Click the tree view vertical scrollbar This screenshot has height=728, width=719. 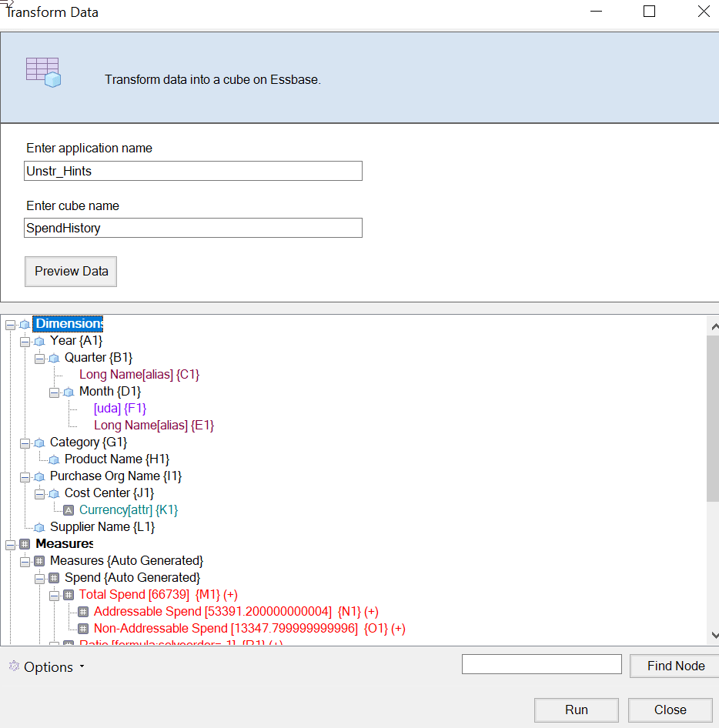714,400
